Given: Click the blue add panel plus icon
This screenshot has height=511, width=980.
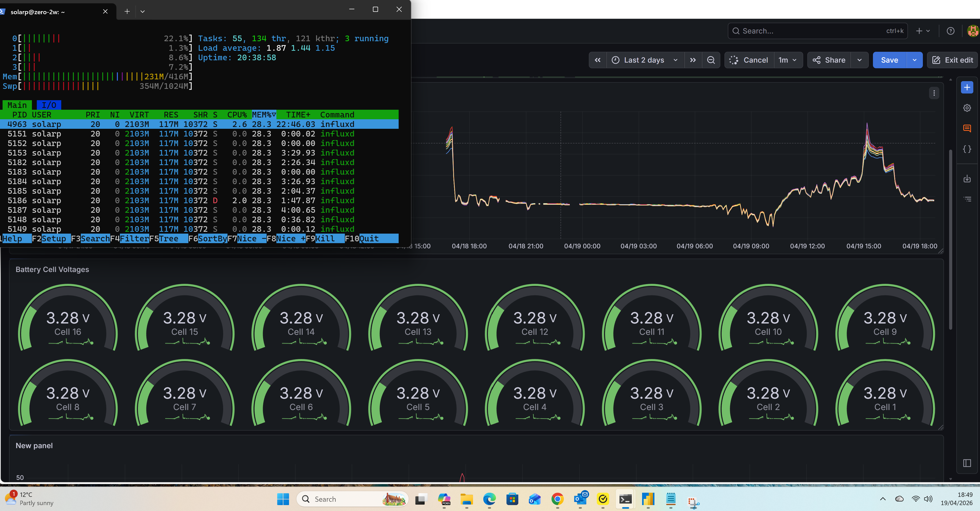Looking at the screenshot, I should coord(967,87).
